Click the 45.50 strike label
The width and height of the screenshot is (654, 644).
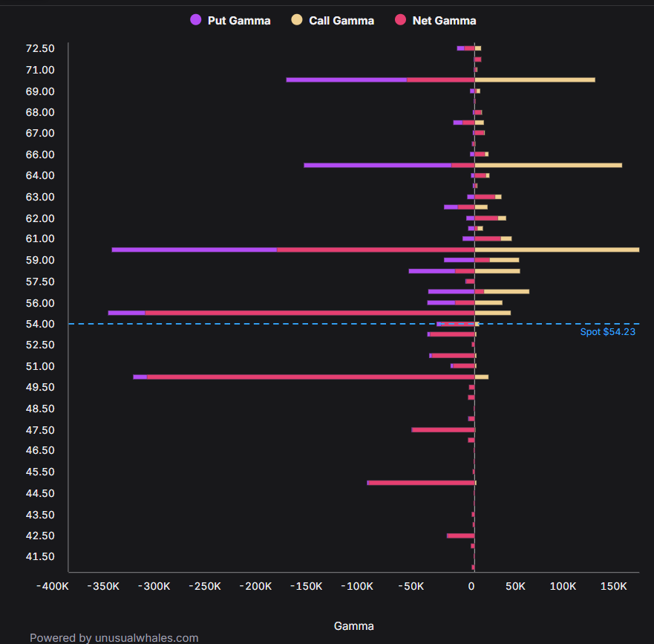click(x=40, y=472)
